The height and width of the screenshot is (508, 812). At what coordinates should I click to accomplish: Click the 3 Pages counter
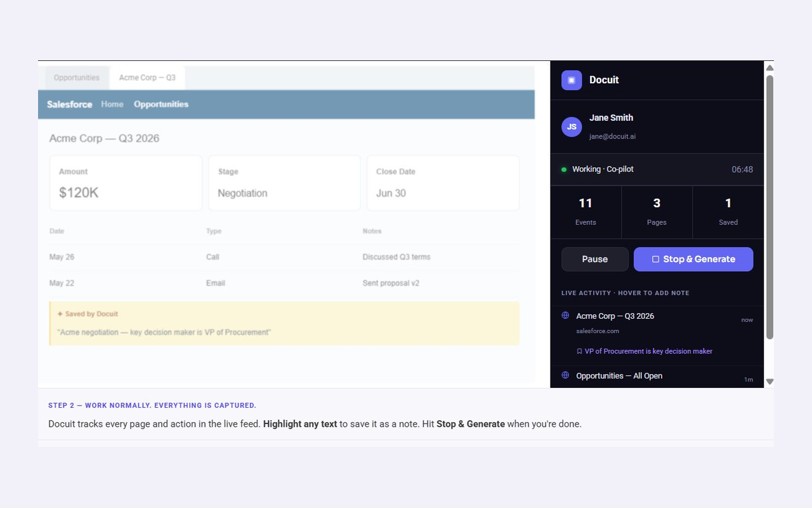(657, 211)
